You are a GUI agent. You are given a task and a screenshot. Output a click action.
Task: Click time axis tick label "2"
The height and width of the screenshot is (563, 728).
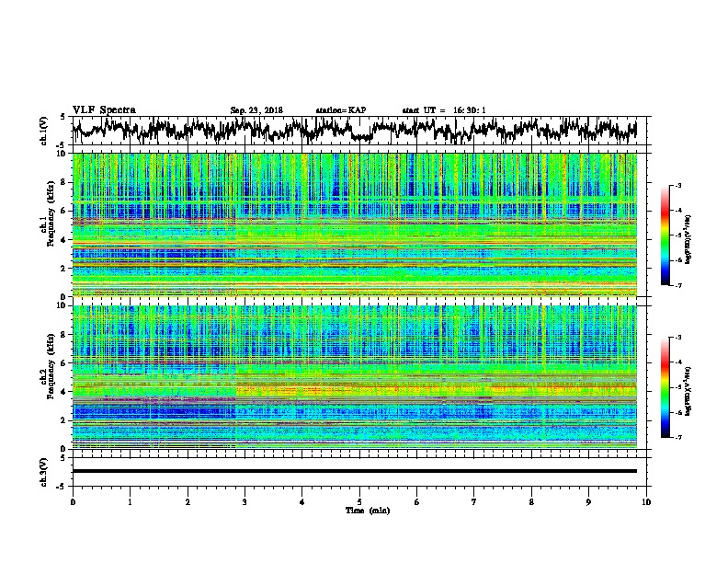click(188, 502)
